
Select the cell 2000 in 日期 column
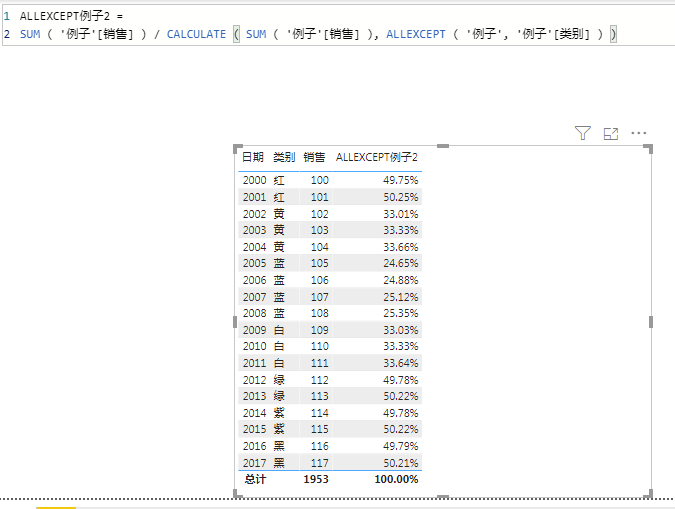click(x=254, y=180)
